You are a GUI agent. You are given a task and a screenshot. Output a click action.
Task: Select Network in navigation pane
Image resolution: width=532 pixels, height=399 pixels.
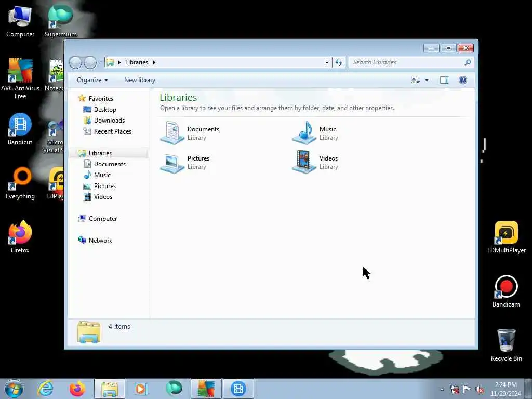[x=96, y=241]
